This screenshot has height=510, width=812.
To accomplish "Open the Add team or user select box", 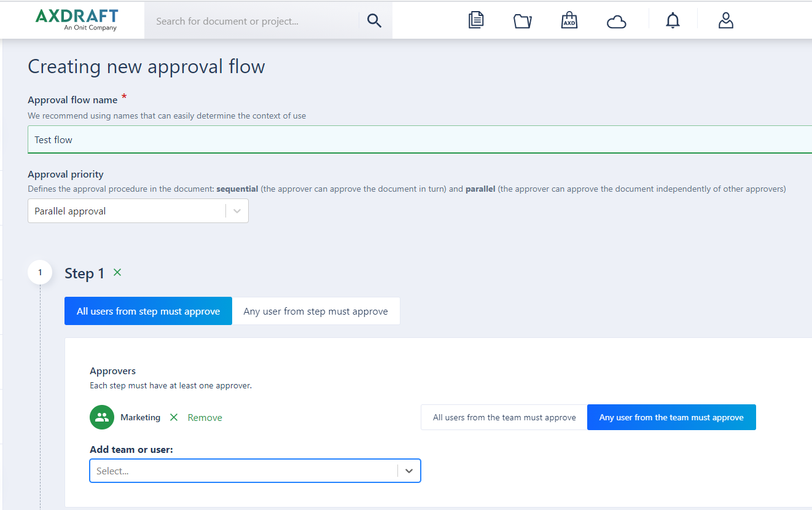I will click(255, 471).
